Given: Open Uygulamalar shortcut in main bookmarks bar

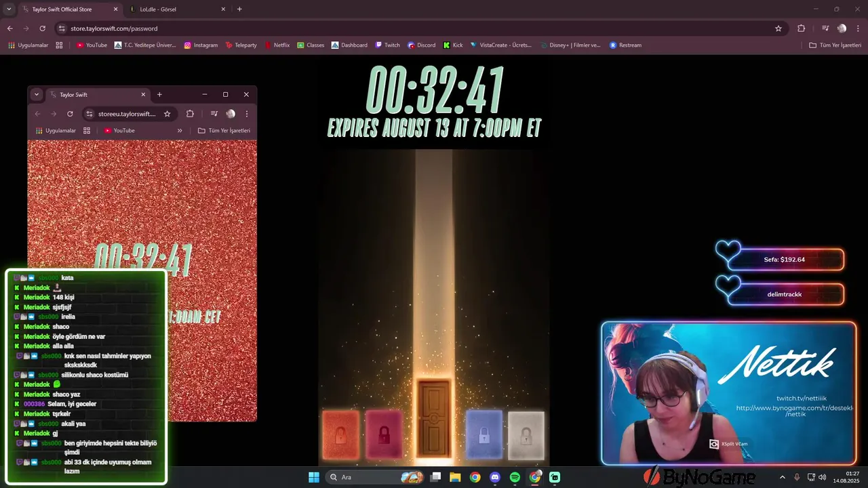Looking at the screenshot, I should [x=28, y=45].
